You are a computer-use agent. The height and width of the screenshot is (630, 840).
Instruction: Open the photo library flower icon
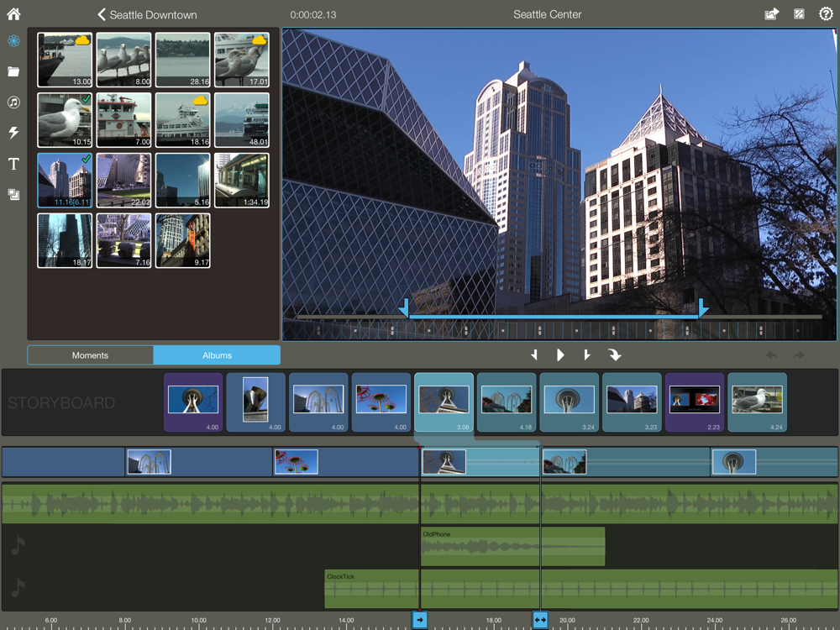pos(14,40)
